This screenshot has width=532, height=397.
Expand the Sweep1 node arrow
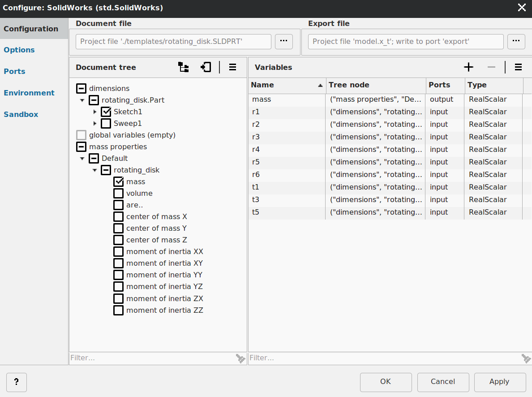(94, 123)
